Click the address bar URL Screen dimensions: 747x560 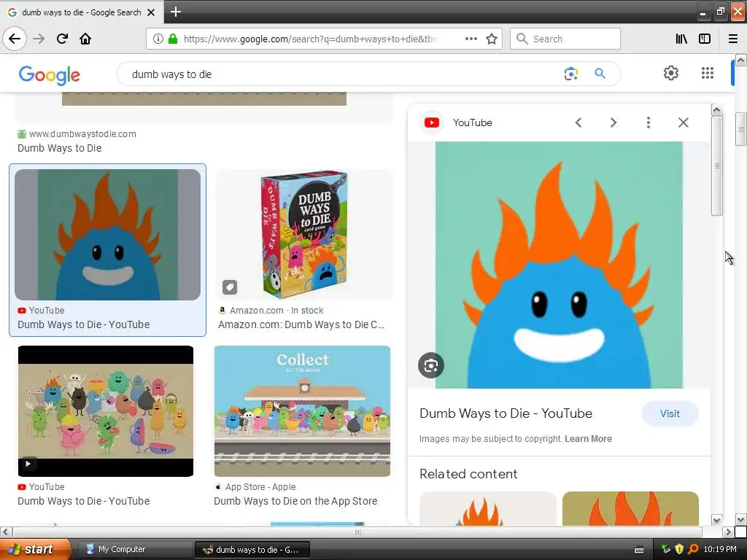[x=309, y=39]
